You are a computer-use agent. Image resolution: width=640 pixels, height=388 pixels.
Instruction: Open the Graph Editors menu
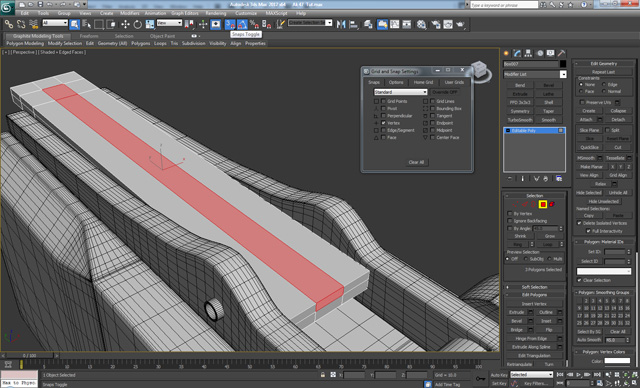(x=184, y=13)
